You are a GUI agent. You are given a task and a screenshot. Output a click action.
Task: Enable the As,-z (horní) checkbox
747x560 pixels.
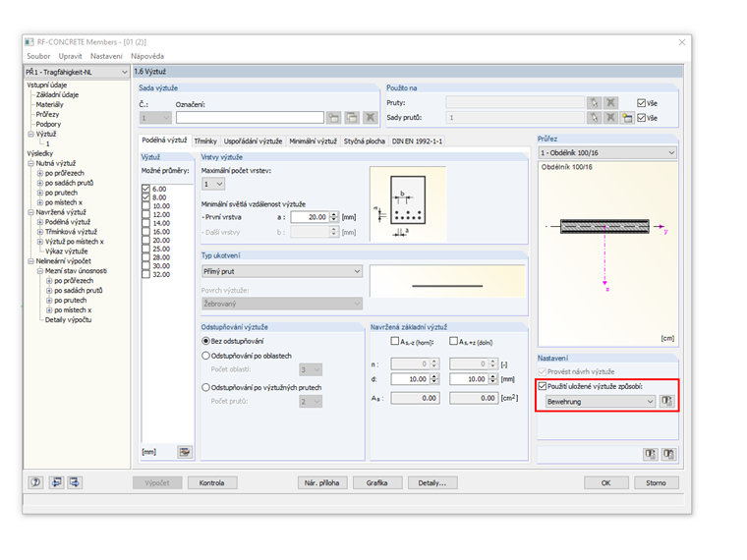click(394, 341)
